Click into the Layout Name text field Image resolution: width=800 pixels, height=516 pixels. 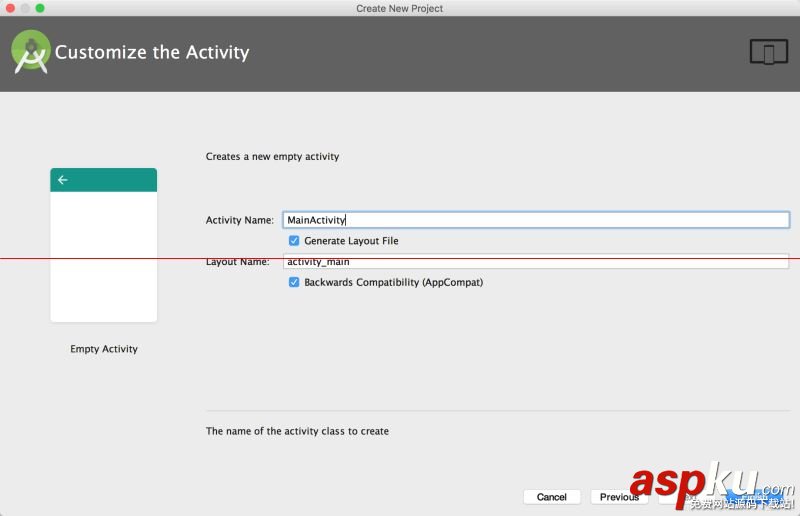point(536,261)
